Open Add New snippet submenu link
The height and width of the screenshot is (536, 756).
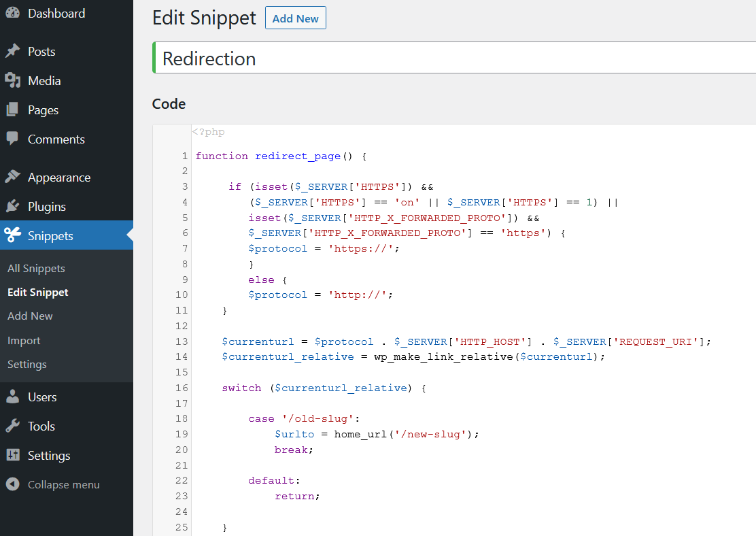point(30,316)
